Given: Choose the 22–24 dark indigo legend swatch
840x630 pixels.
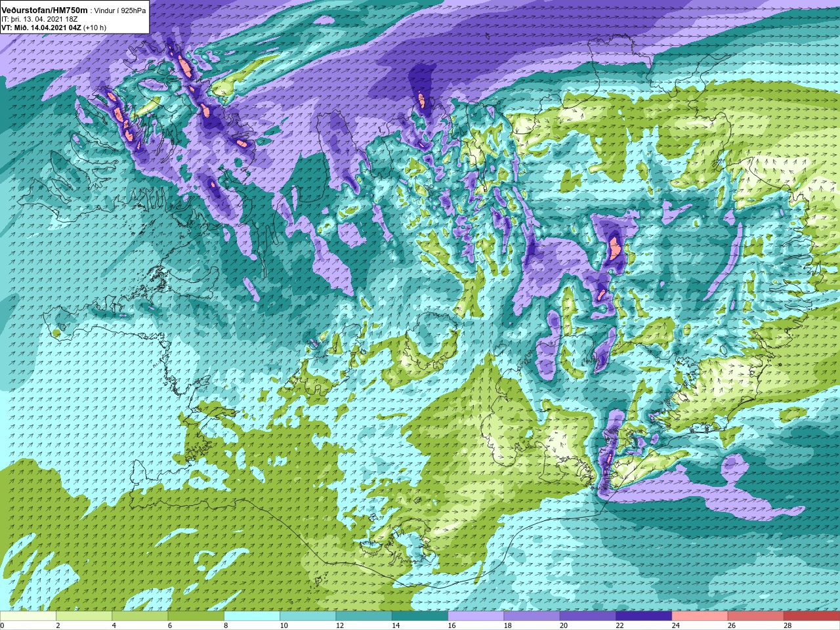Looking at the screenshot, I should (643, 616).
